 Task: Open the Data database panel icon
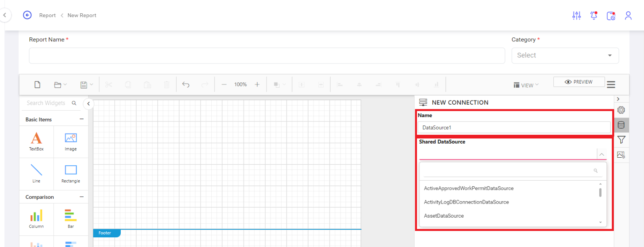click(621, 125)
